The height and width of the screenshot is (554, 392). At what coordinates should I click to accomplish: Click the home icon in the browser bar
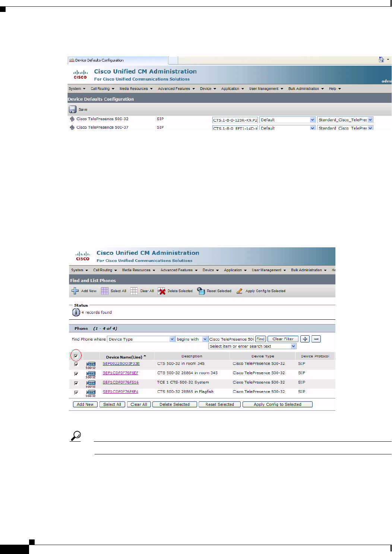click(381, 59)
